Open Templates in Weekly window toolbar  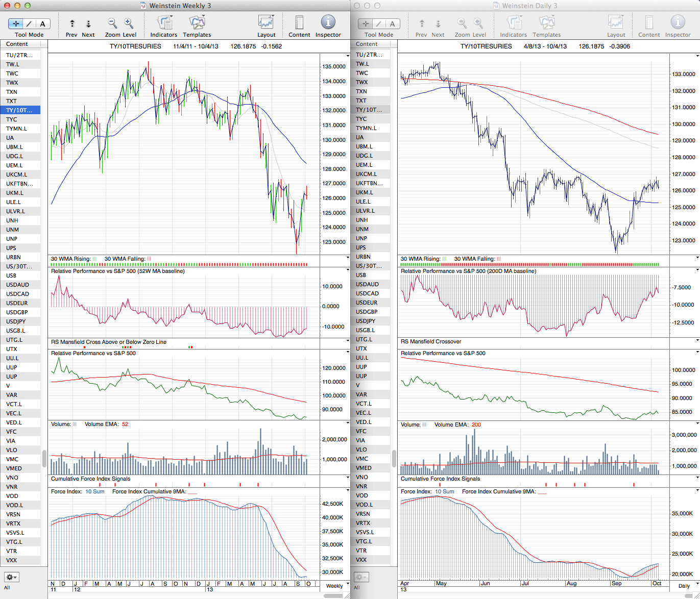(x=197, y=23)
